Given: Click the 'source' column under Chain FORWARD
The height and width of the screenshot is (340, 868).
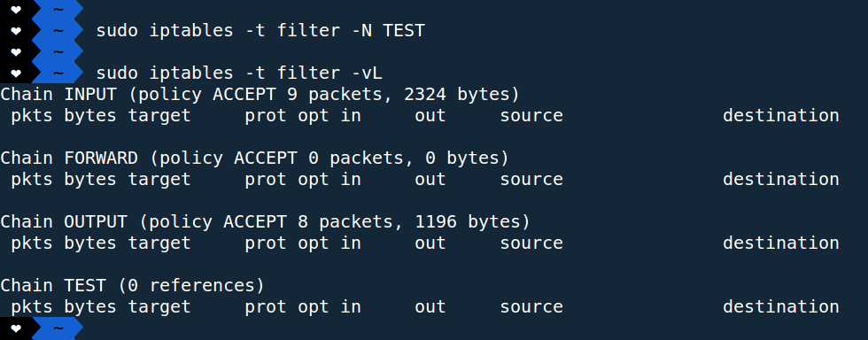Looking at the screenshot, I should coord(531,180).
